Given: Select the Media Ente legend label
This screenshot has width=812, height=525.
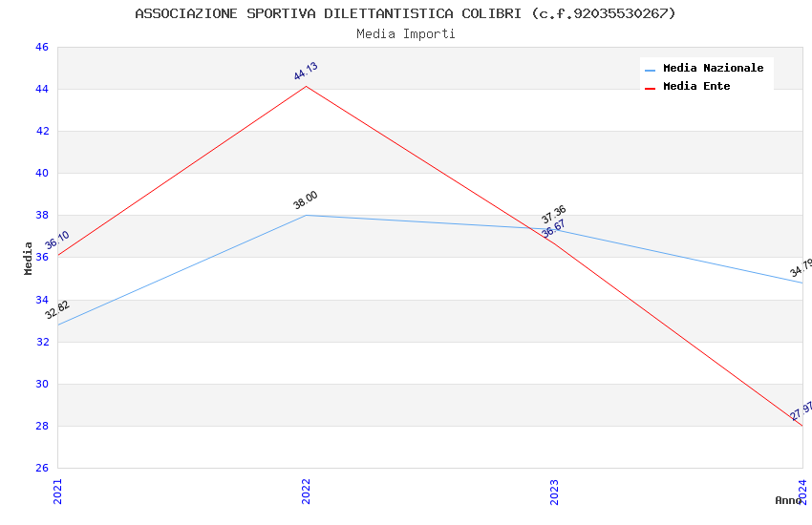Looking at the screenshot, I should tap(696, 87).
